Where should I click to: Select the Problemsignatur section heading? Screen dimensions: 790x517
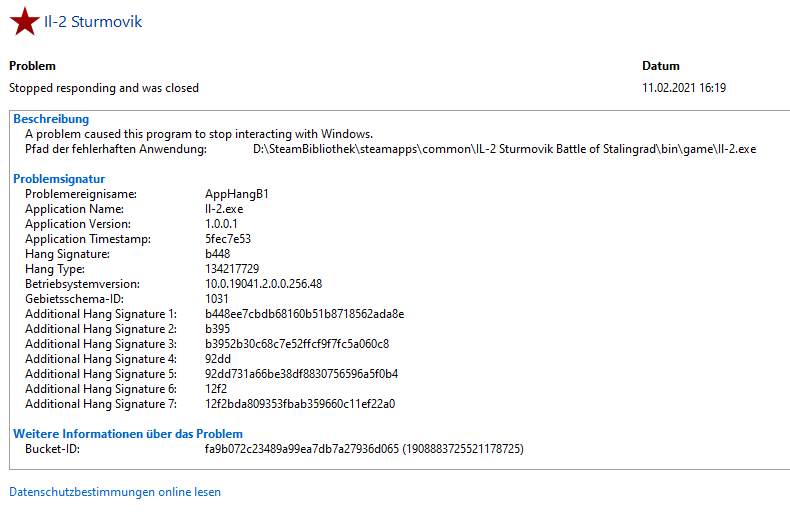pyautogui.click(x=59, y=179)
